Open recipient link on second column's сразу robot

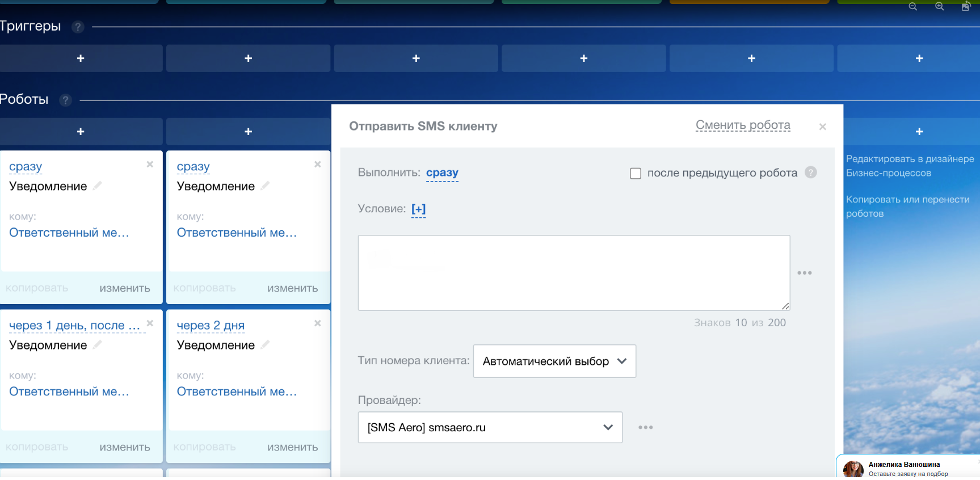click(x=237, y=233)
